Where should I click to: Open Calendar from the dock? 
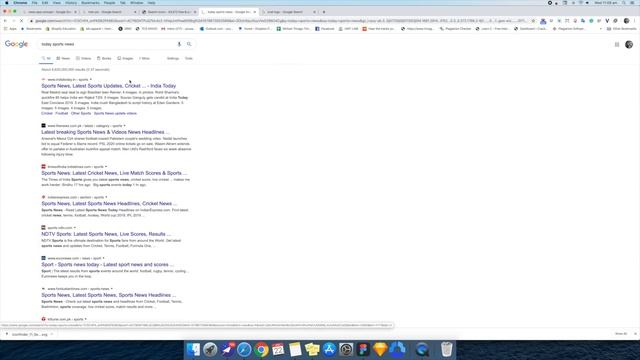point(278,350)
